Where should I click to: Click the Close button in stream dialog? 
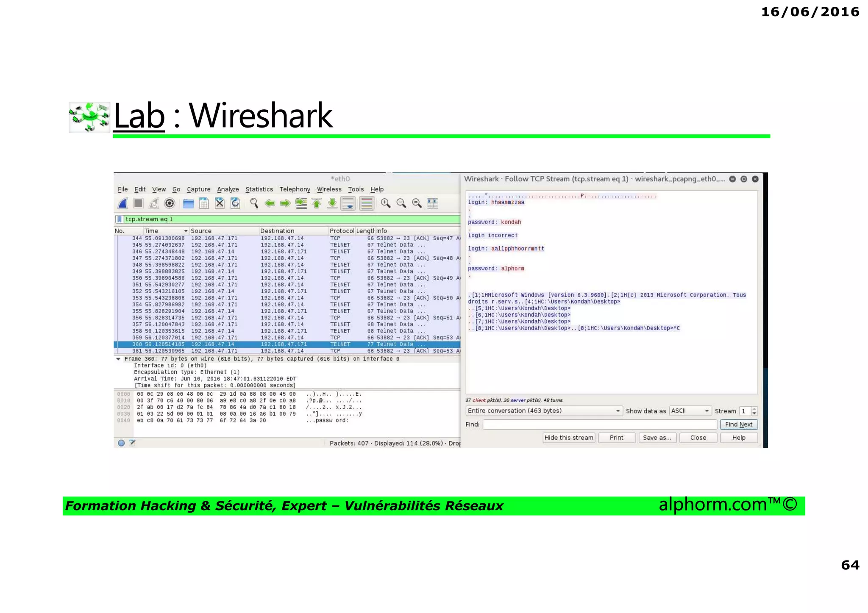coord(698,438)
